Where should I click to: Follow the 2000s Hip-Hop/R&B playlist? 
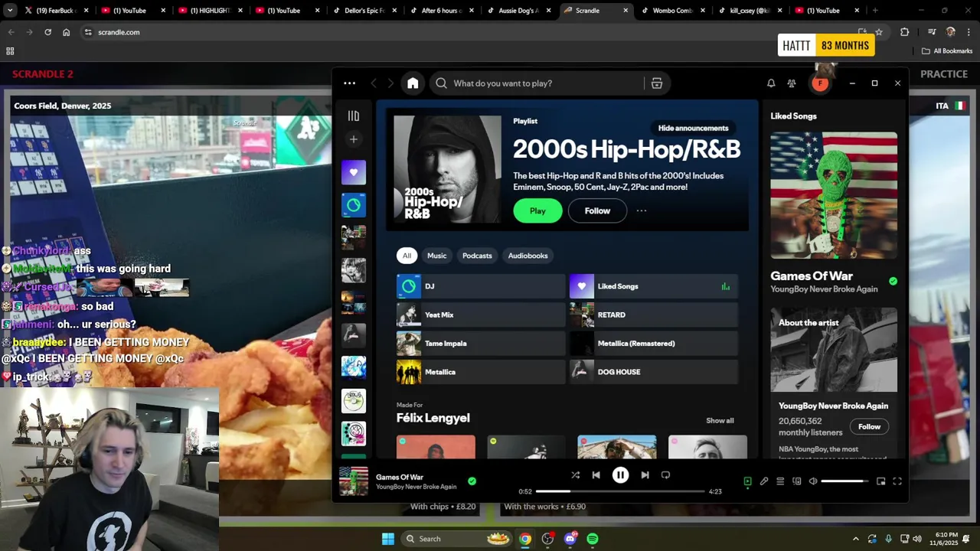[x=597, y=211]
